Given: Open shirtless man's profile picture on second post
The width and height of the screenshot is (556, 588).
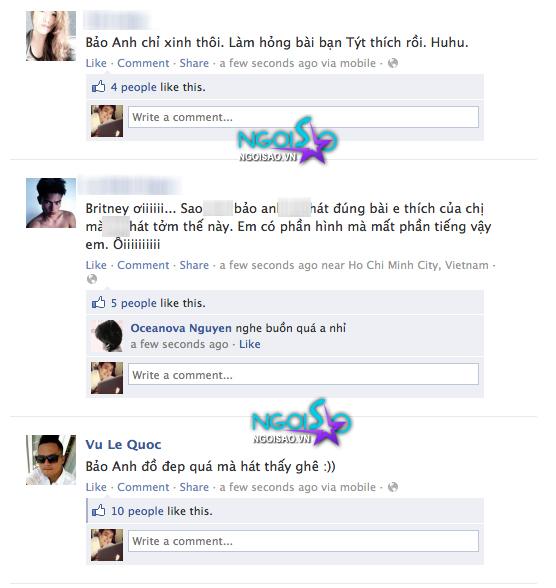Looking at the screenshot, I should [x=51, y=203].
